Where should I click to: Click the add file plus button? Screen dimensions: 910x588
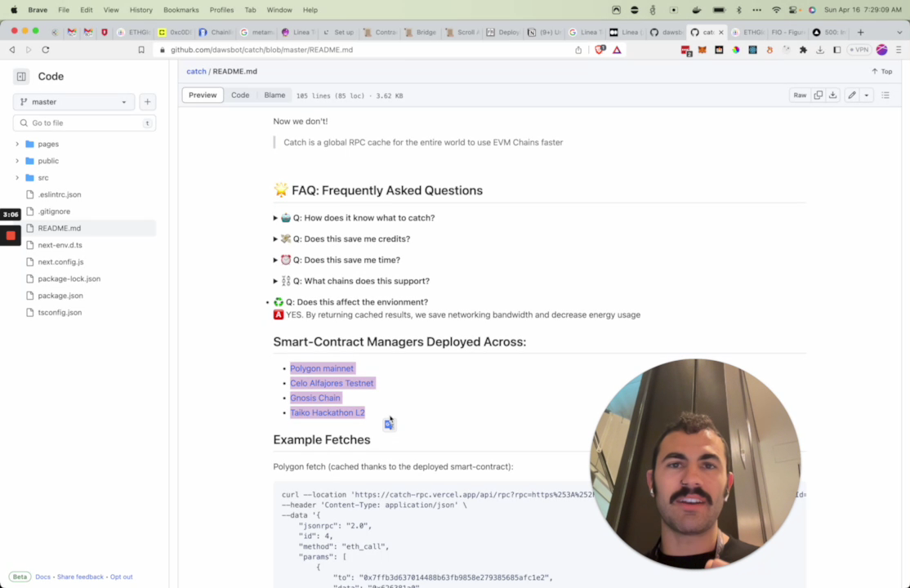147,102
